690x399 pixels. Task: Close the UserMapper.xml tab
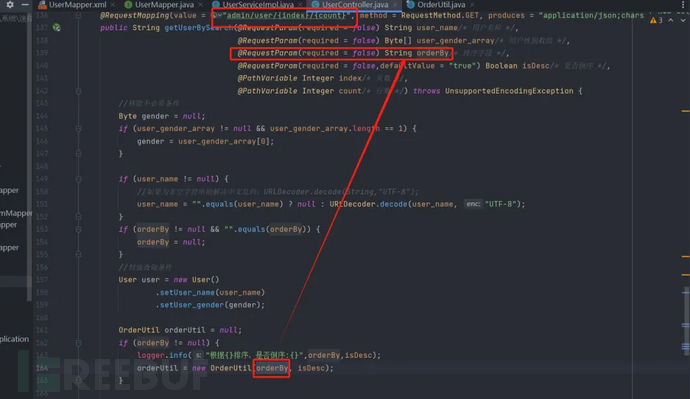(113, 5)
